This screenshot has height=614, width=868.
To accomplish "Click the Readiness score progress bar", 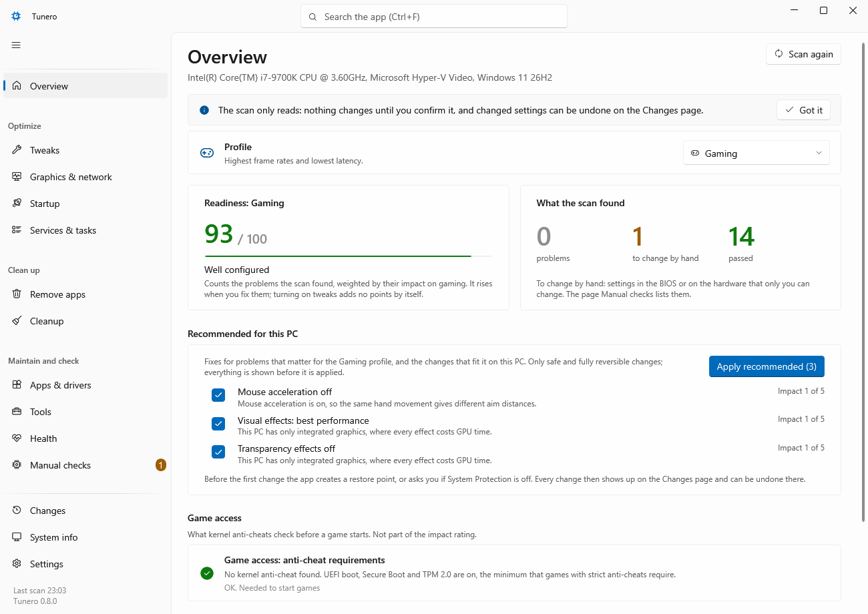I will 348,256.
